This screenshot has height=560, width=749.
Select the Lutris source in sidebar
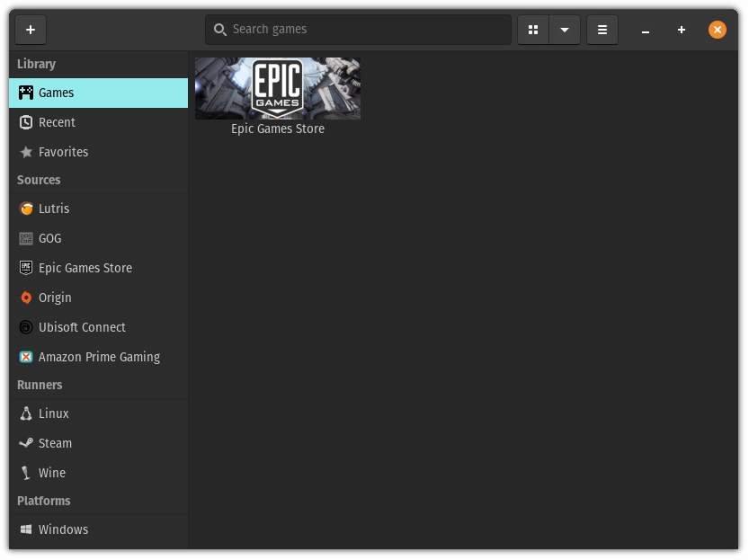click(x=54, y=209)
